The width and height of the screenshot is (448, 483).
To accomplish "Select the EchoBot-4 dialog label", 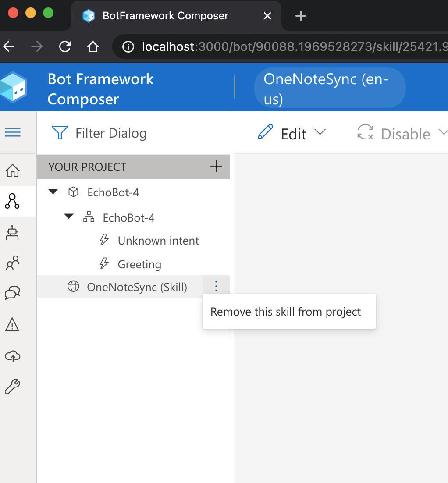I will pyautogui.click(x=128, y=218).
